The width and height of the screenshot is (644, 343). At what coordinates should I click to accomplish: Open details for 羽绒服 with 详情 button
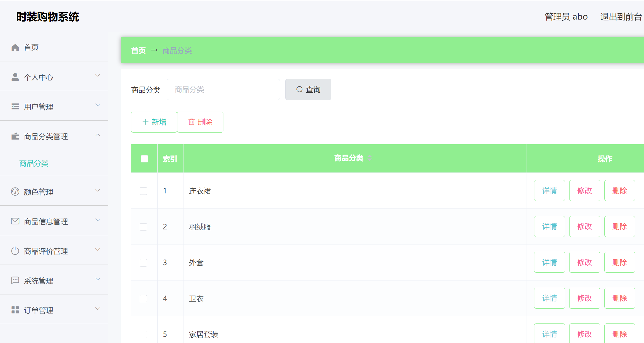point(549,226)
